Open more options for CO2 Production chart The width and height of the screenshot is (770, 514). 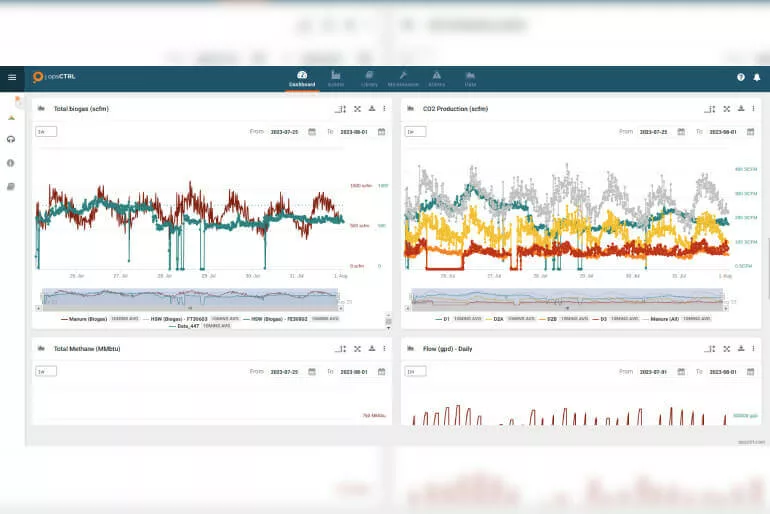coord(753,108)
